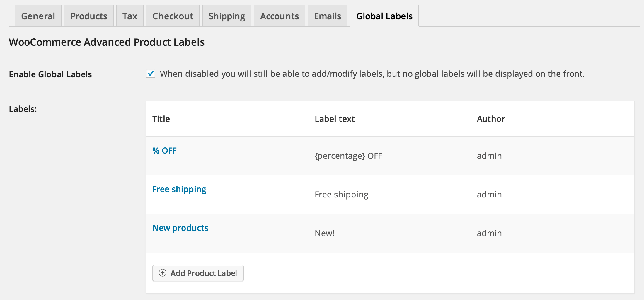Click the Author column header
Viewport: 644px width, 300px height.
pos(490,119)
